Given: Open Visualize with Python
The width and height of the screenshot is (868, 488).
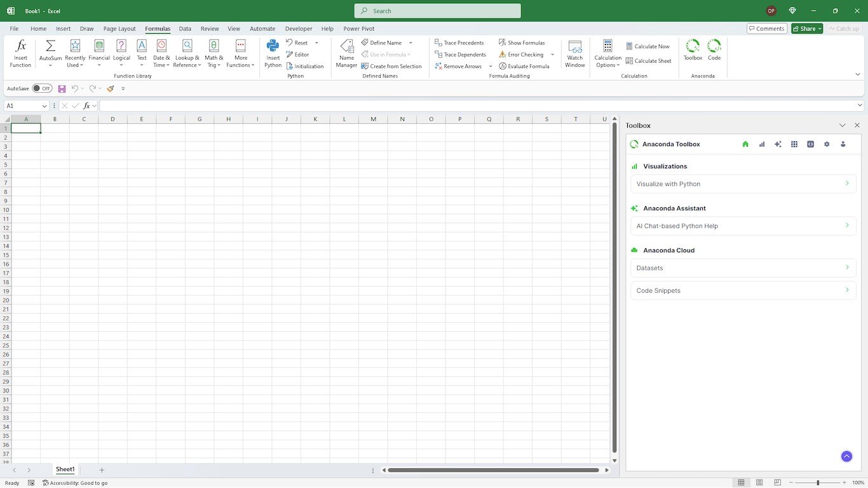Looking at the screenshot, I should 743,184.
